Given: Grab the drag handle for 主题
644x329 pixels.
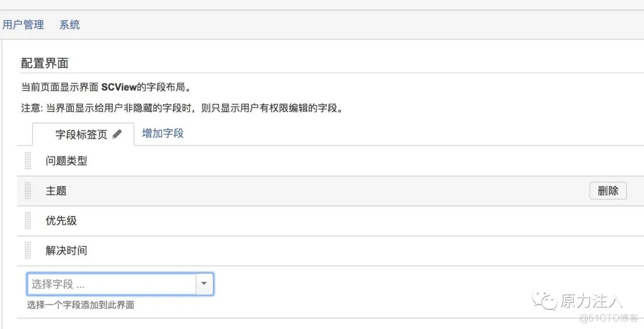Looking at the screenshot, I should click(27, 190).
